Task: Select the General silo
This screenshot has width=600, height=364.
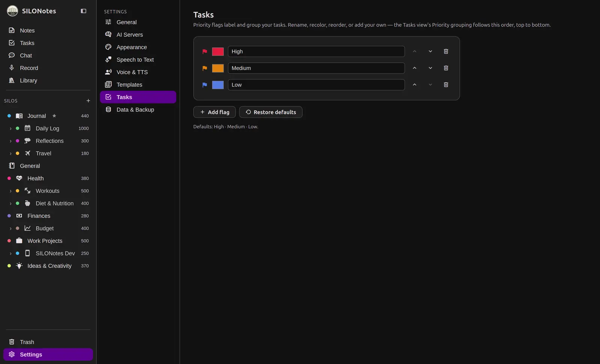Action: (48, 166)
